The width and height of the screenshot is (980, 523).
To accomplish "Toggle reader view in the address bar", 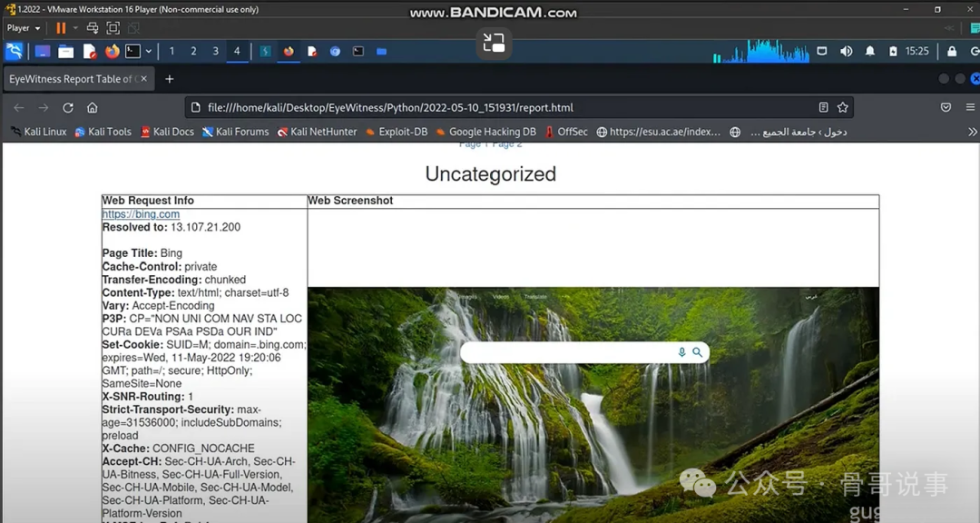I will point(824,108).
